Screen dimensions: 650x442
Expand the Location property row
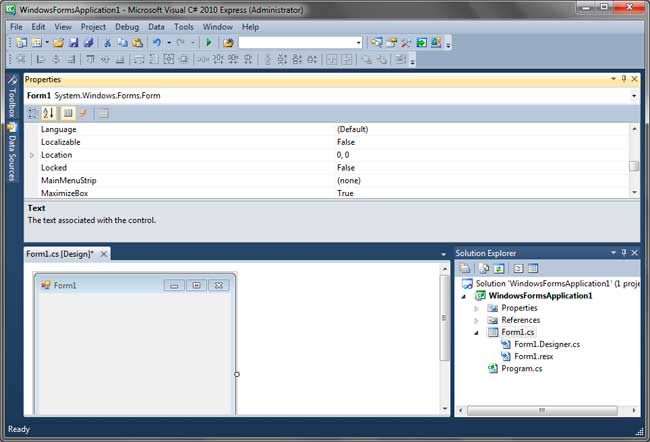(32, 155)
